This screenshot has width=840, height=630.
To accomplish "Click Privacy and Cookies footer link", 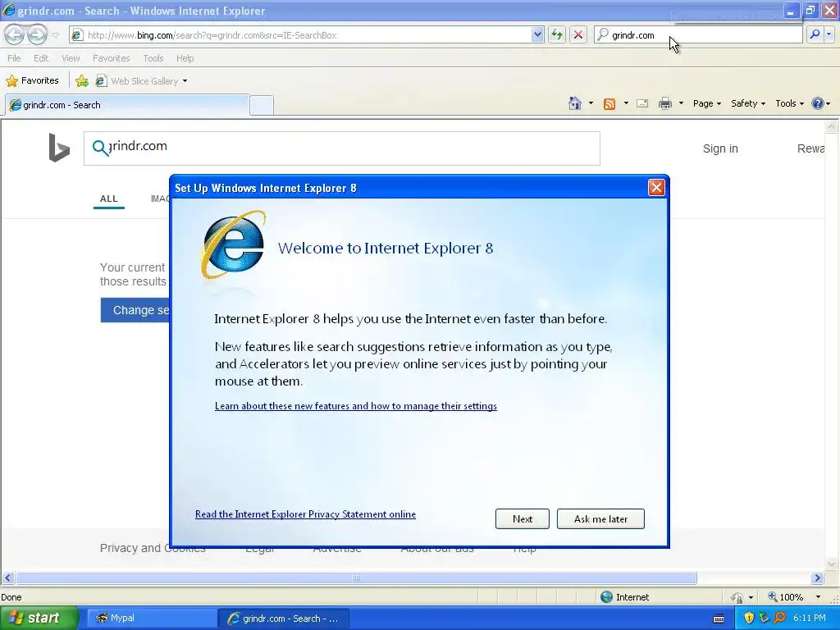I will coord(153,549).
